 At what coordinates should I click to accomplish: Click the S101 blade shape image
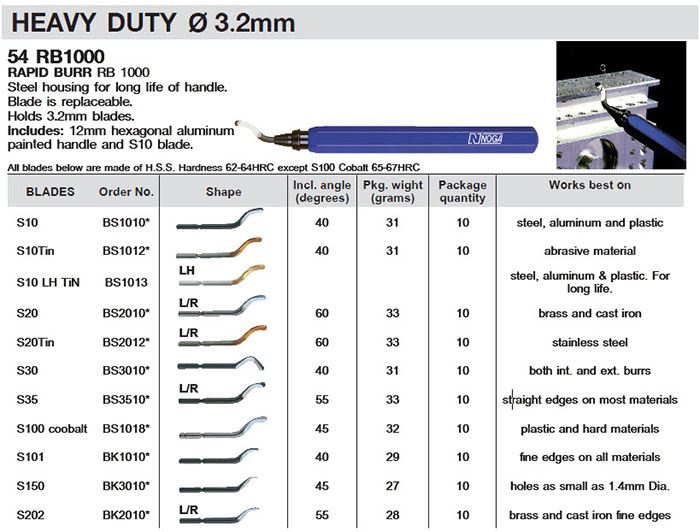click(219, 456)
